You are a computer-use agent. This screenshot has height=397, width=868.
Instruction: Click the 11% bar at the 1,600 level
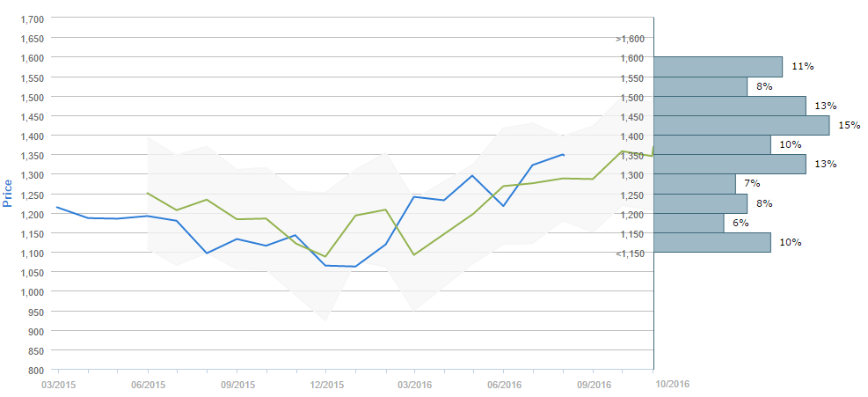point(718,67)
